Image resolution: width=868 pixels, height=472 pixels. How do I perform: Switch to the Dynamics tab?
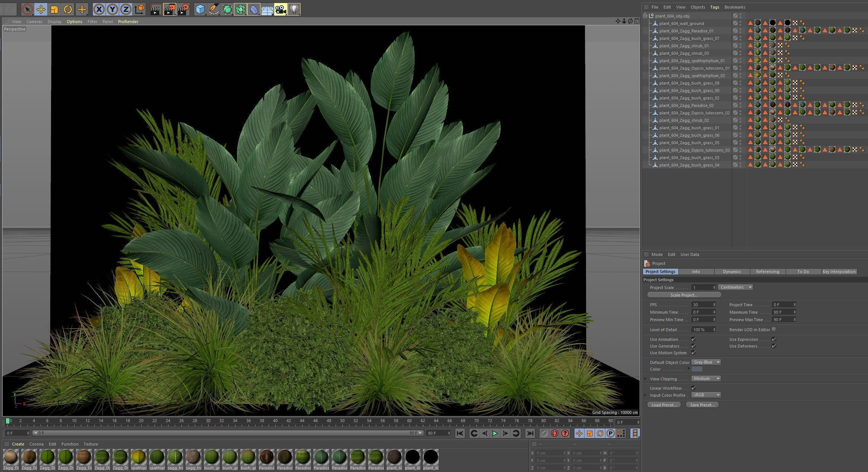pyautogui.click(x=732, y=272)
